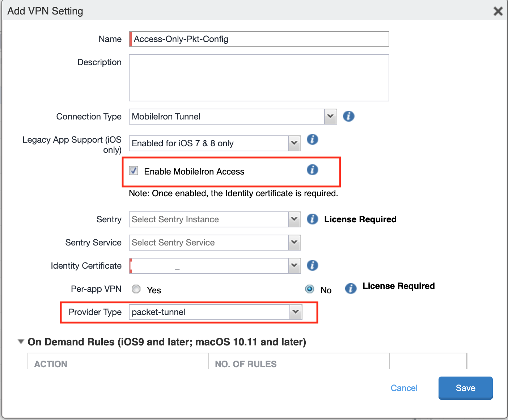The image size is (508, 420).
Task: Cancel the Add VPN Setting dialog
Action: [404, 388]
